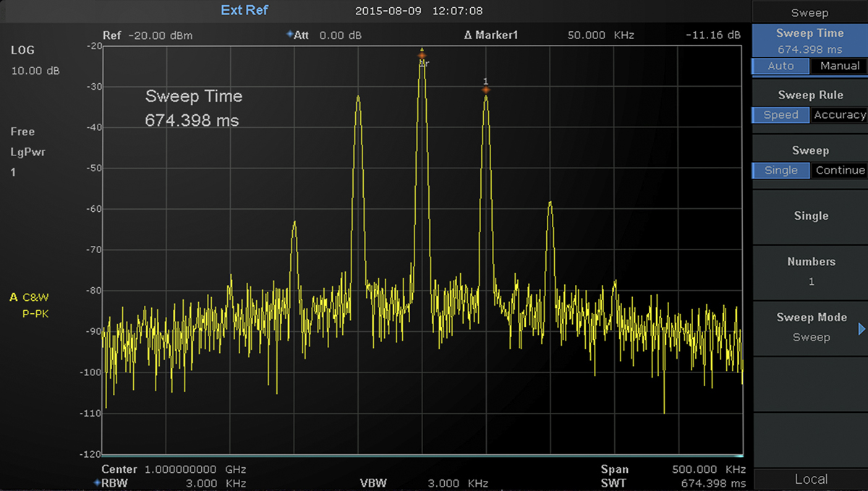Select Manual sweep time mode
Screen dimensions: 868x491
point(839,66)
